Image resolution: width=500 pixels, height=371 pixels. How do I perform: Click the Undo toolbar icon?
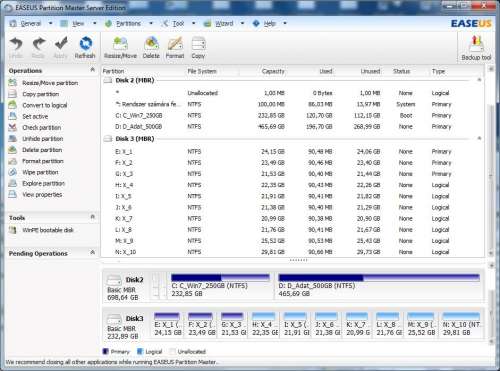(16, 44)
